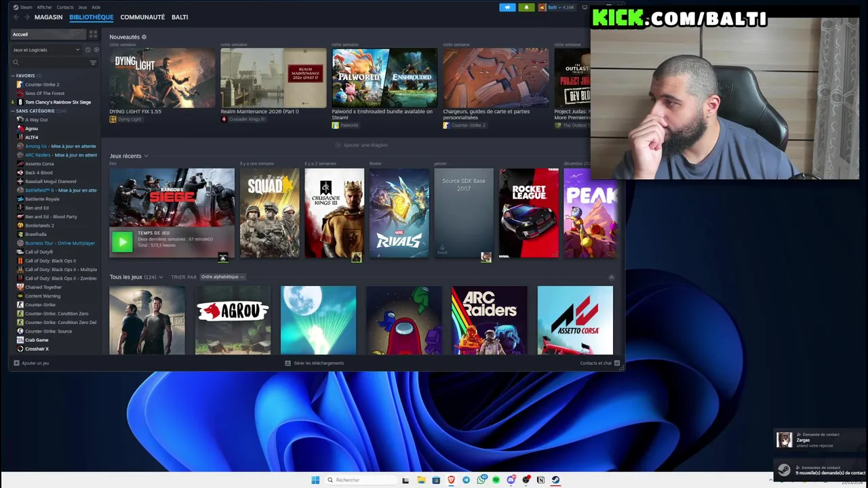
Task: Switch to the BIBLIOTHÈQUE tab
Action: (x=92, y=17)
